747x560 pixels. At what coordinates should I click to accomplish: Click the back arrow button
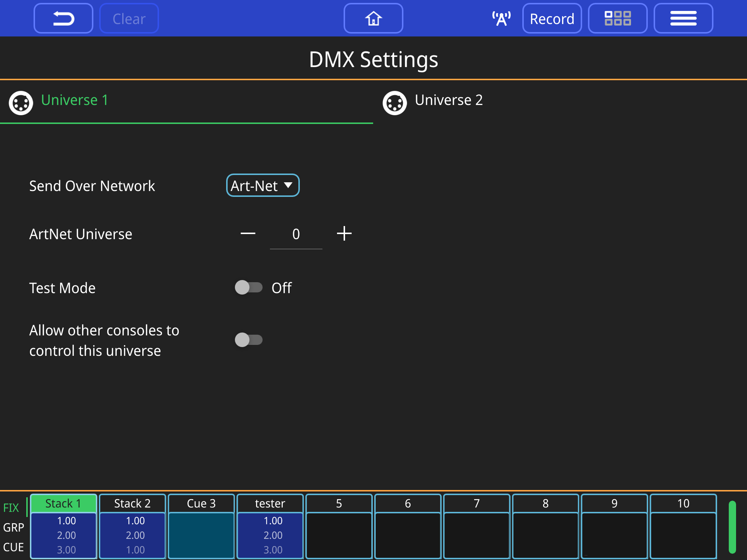63,19
